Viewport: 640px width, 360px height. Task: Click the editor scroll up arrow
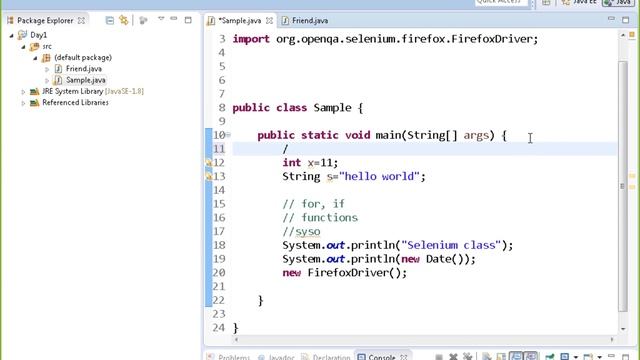coord(622,36)
